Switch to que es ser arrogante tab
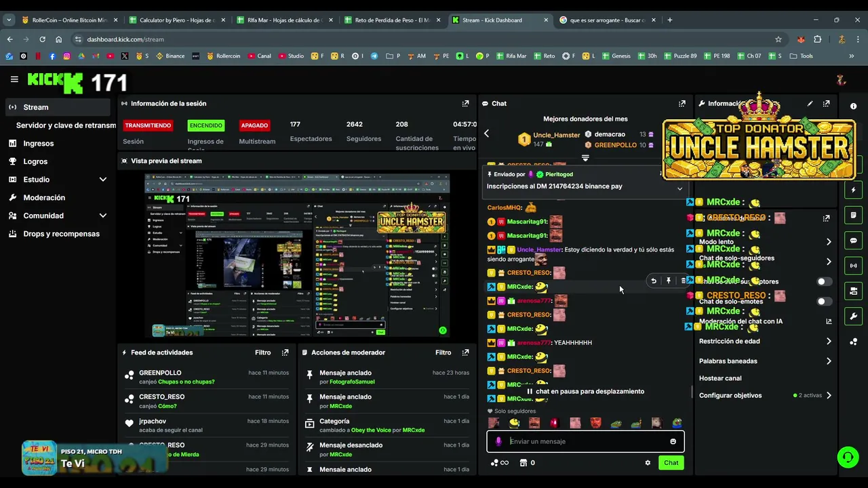Screen dimensions: 868x488 [607, 20]
